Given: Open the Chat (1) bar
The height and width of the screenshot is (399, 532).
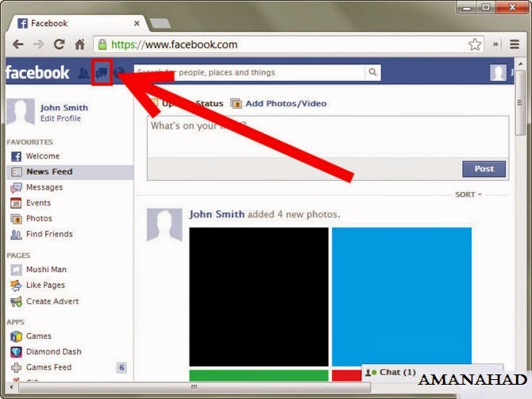Looking at the screenshot, I should [432, 372].
